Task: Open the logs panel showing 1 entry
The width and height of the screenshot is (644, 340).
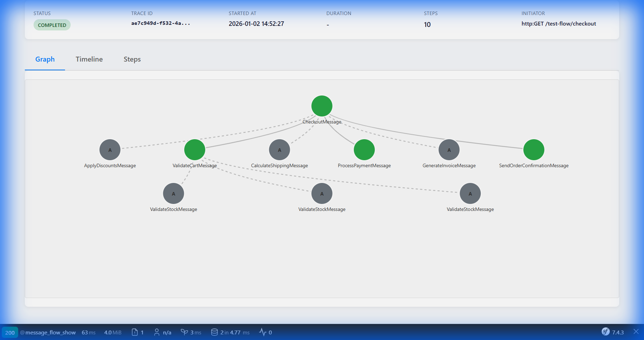Action: 137,332
